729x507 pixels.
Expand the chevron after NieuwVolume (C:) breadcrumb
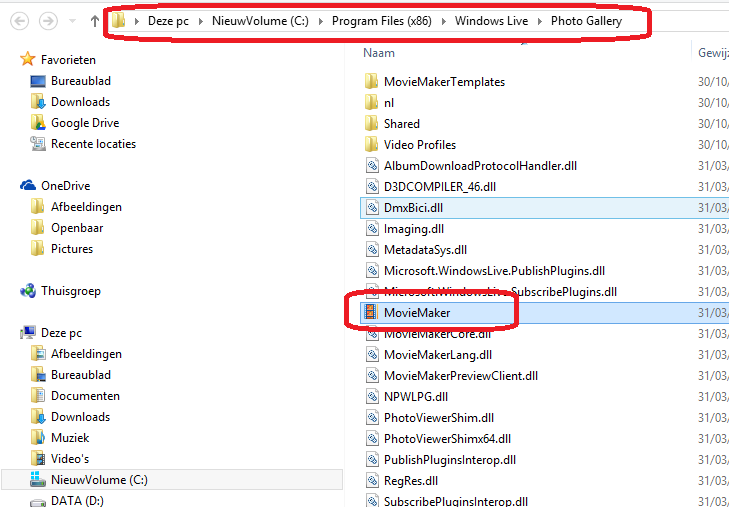321,21
